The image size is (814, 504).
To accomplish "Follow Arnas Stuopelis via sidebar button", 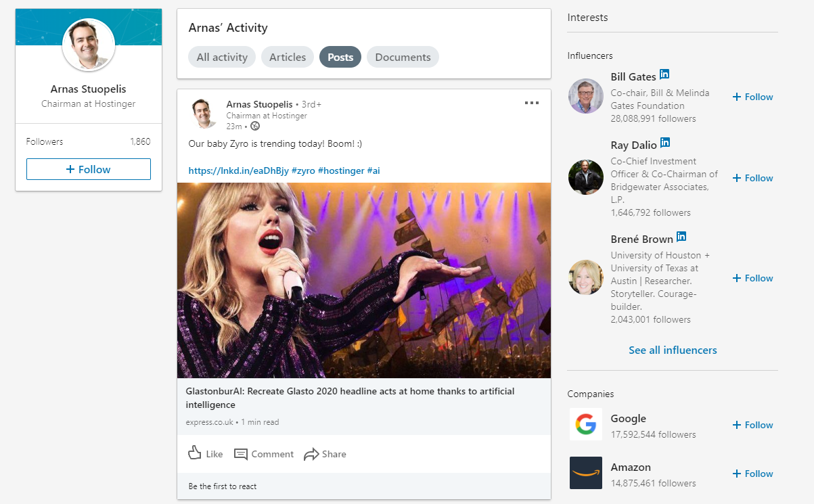I will tap(89, 169).
